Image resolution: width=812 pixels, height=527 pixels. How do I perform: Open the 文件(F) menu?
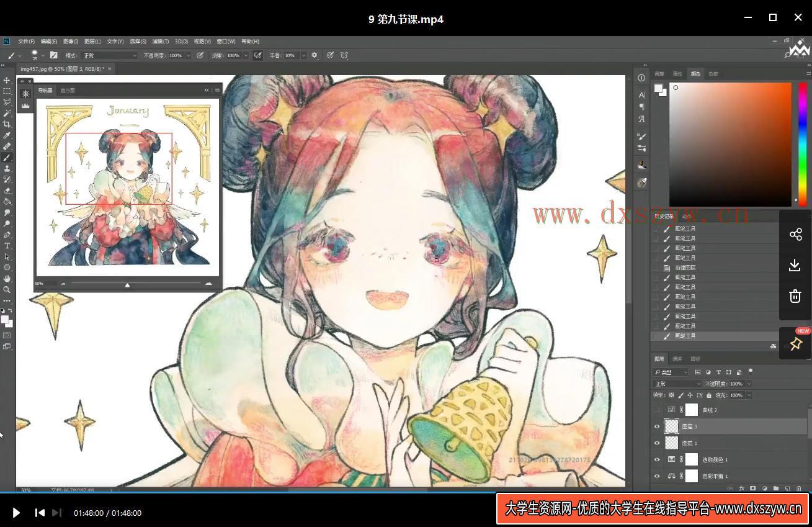click(x=26, y=42)
